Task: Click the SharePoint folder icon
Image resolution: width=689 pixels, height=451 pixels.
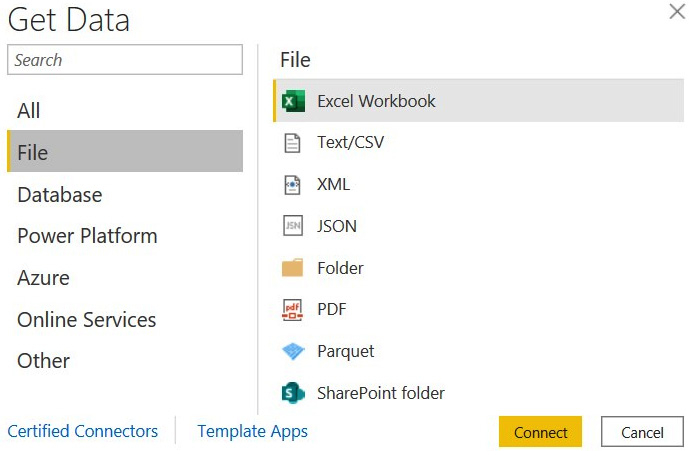Action: pos(293,393)
